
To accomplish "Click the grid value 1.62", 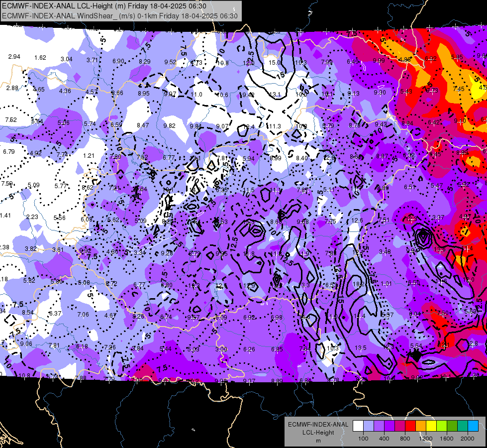I will click(x=40, y=58).
